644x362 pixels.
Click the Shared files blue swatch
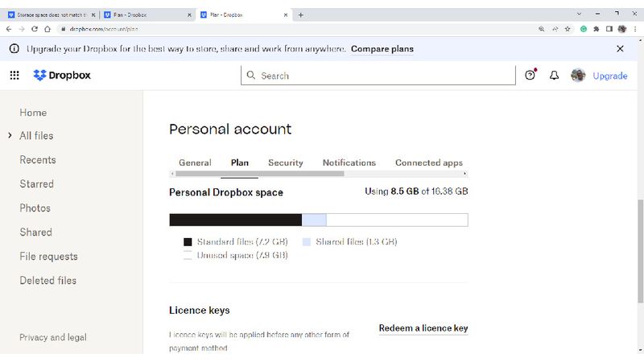pos(307,242)
